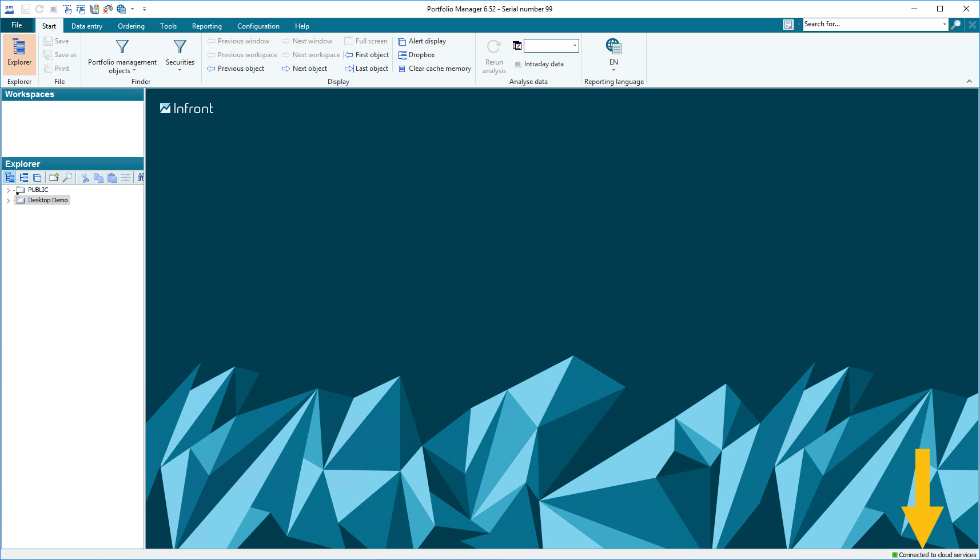Click the binoculars icon in Explorer toolbar
The width and height of the screenshot is (980, 560).
click(140, 178)
